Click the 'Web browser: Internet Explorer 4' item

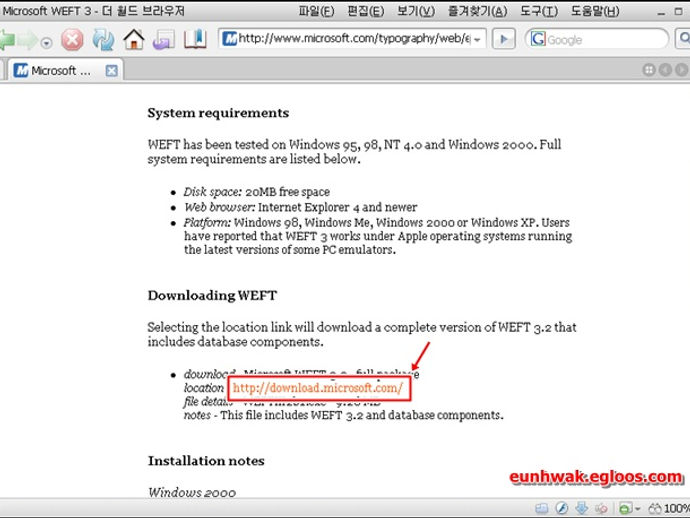(x=300, y=207)
